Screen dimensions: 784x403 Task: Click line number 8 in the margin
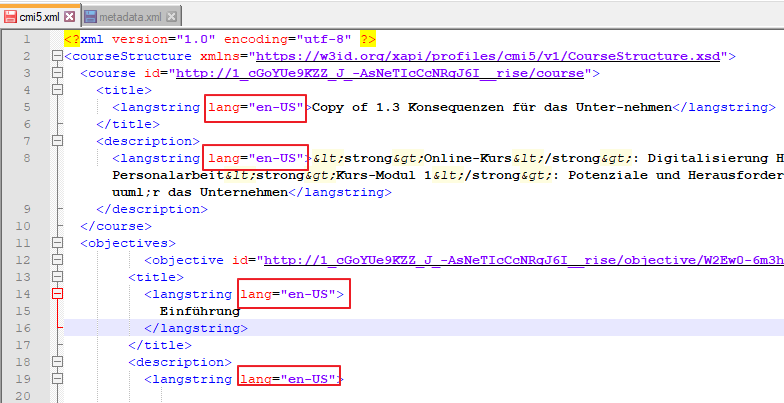26,158
